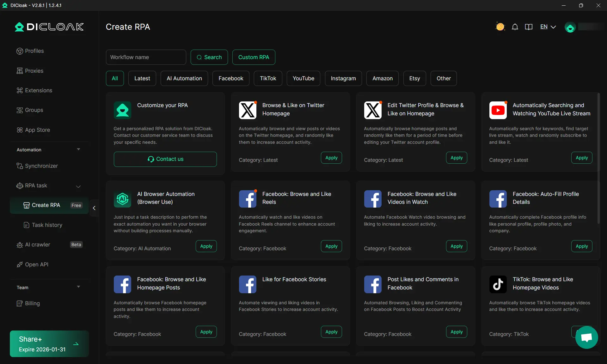The height and width of the screenshot is (364, 607).
Task: Click the notification bell icon
Action: 515,27
